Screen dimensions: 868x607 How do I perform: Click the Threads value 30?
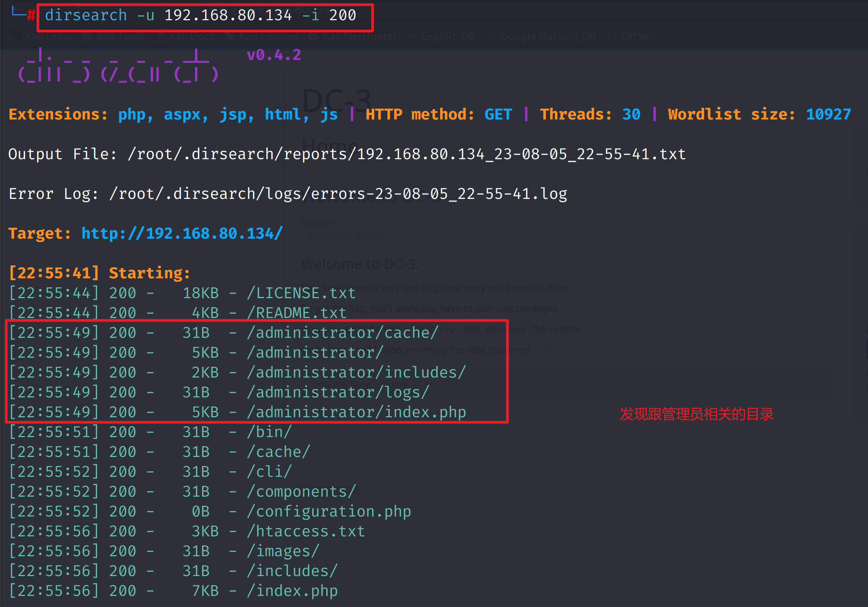click(x=631, y=115)
